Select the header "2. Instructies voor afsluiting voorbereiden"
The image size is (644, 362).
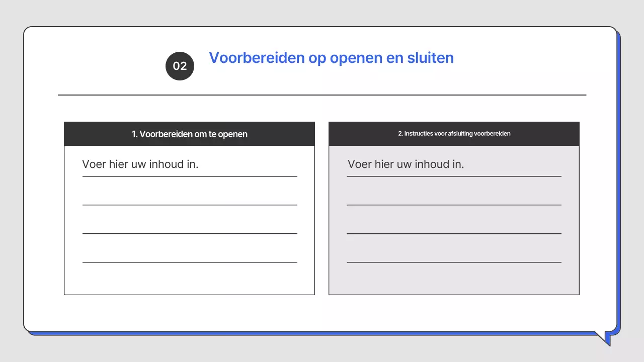[454, 133]
